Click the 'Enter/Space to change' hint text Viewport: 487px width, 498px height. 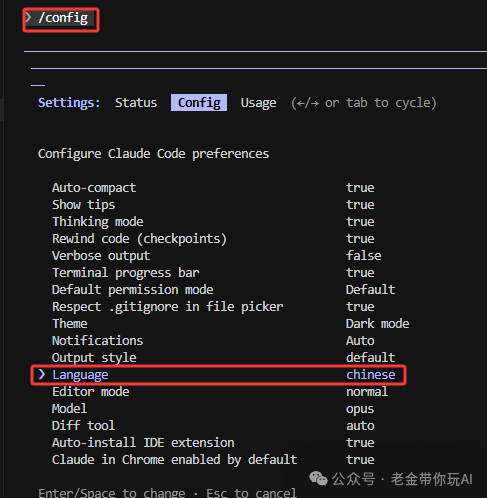coord(112,493)
